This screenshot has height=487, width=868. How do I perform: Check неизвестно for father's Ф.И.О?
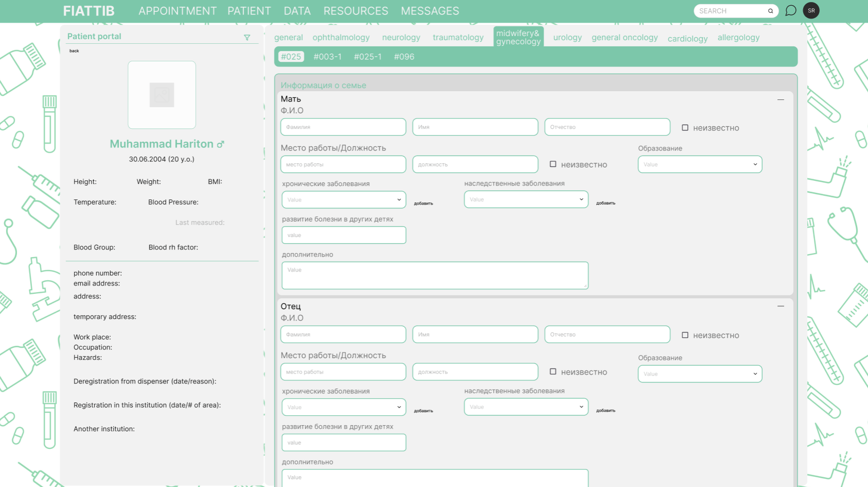click(685, 335)
